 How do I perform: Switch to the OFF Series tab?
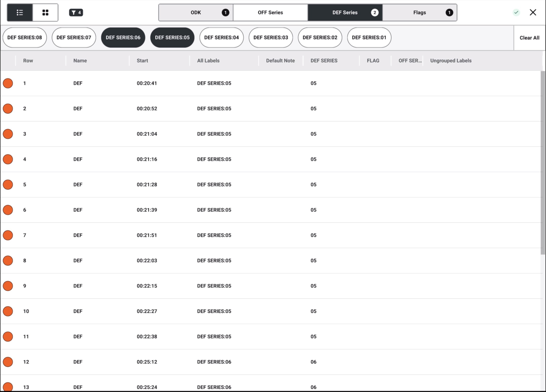click(270, 12)
